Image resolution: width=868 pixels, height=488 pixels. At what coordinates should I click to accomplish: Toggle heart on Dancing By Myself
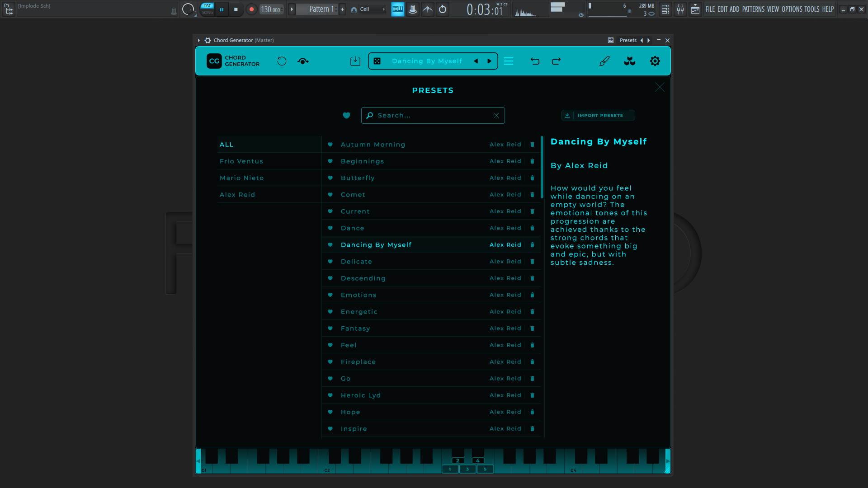[330, 245]
